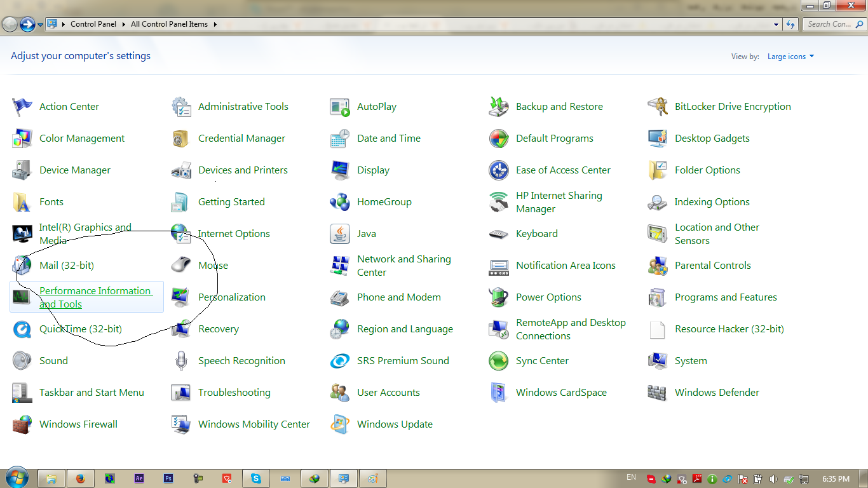
Task: Expand the address bar history dropdown arrow
Action: pos(776,24)
